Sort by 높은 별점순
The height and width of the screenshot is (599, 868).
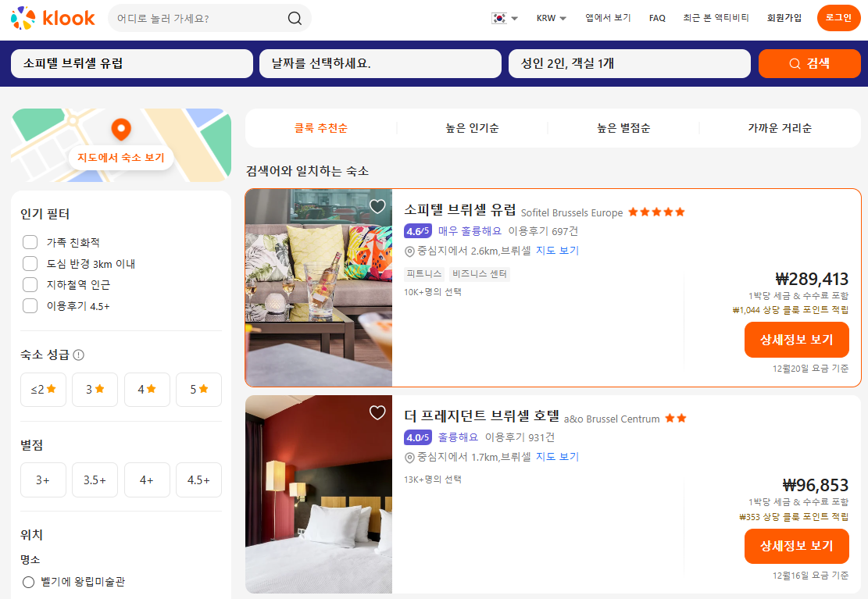pos(623,128)
